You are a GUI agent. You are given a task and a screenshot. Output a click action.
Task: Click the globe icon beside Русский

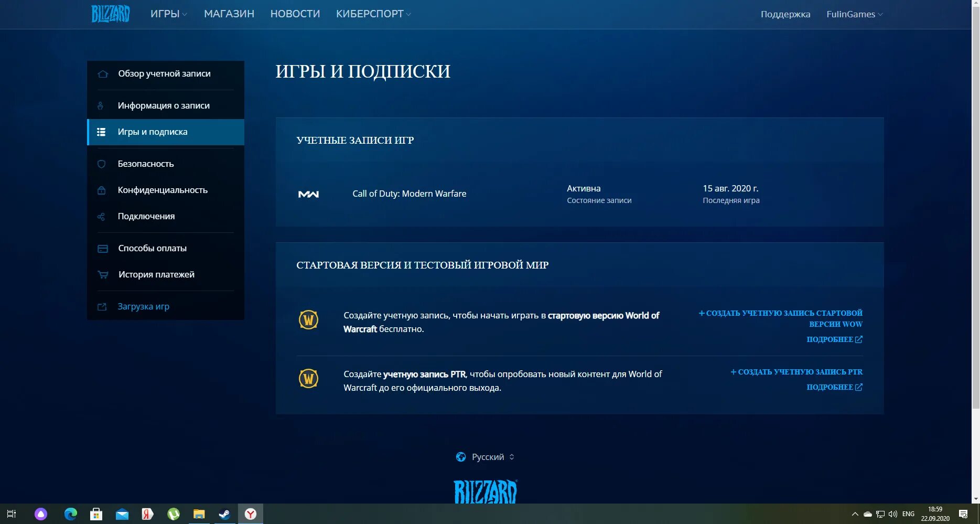tap(461, 457)
